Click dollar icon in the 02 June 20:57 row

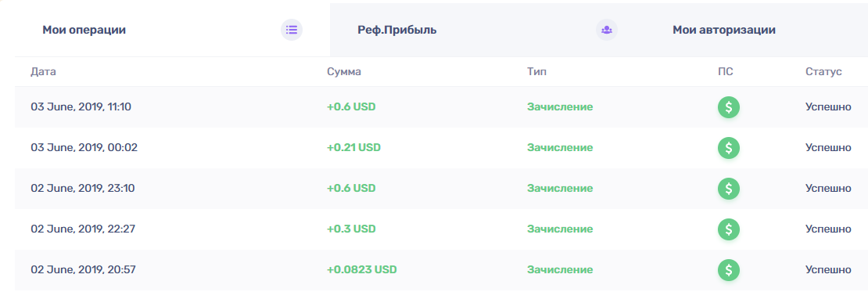729,270
